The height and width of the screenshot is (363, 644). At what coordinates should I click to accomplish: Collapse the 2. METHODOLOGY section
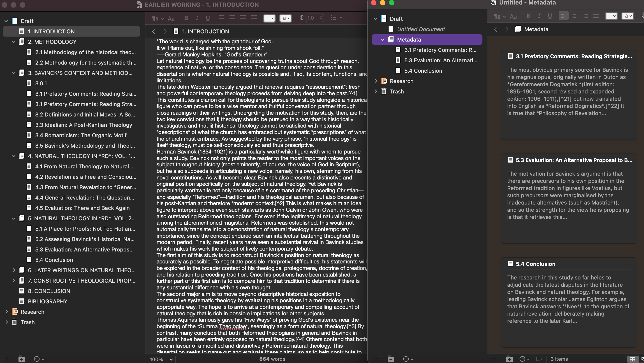(x=14, y=42)
